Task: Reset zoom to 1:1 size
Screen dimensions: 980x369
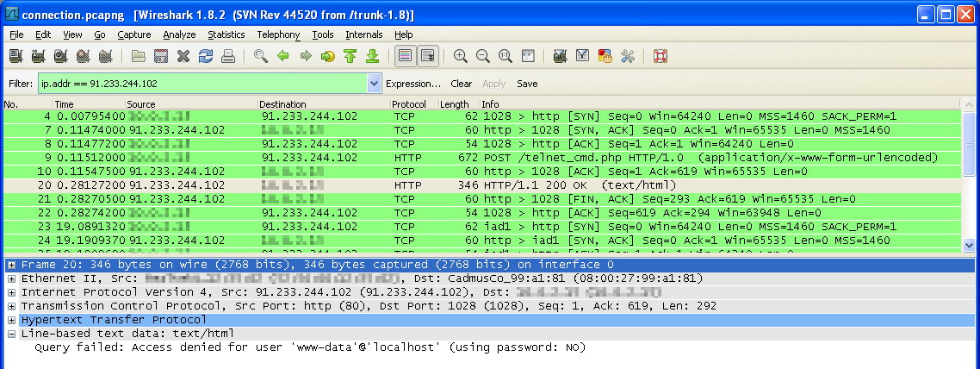Action: click(506, 56)
